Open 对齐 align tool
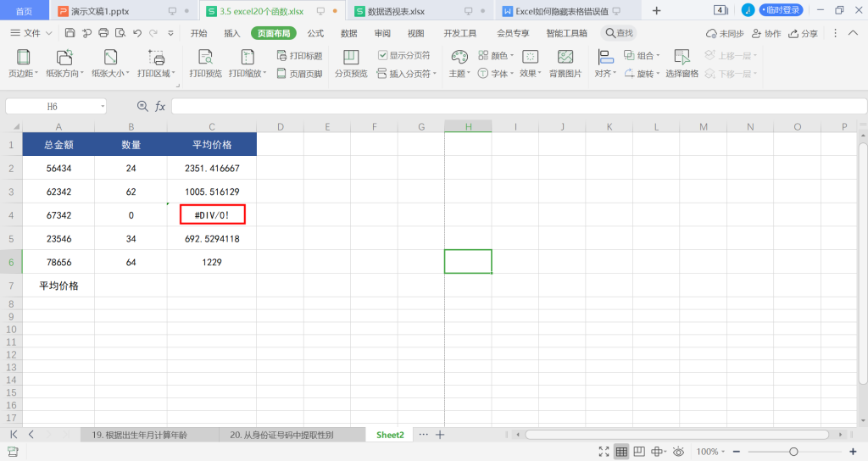Screen dimensions: 868x461 pos(605,64)
